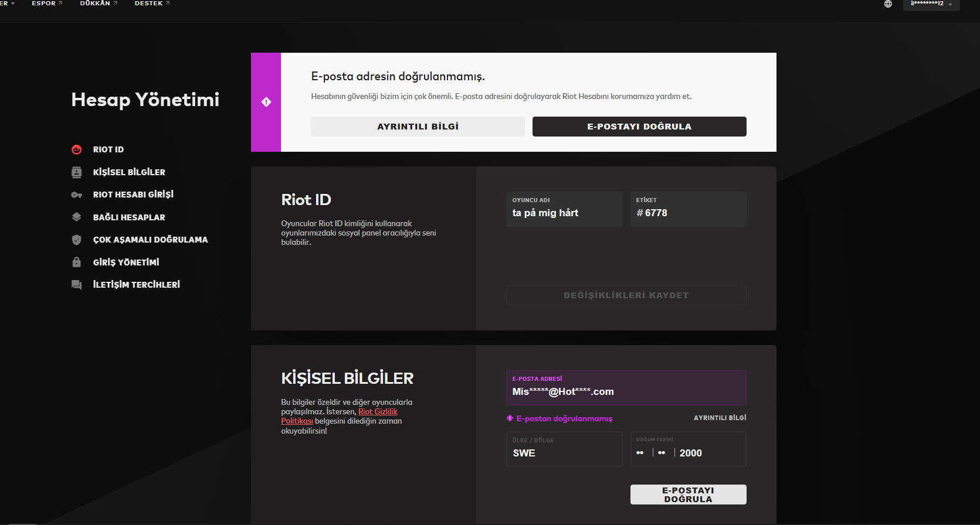Click the warning icon in the purple banner
The image size is (980, 525).
(x=266, y=102)
